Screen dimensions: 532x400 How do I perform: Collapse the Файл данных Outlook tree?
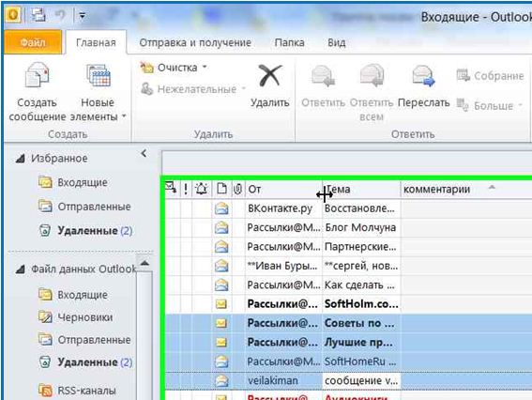(x=21, y=269)
